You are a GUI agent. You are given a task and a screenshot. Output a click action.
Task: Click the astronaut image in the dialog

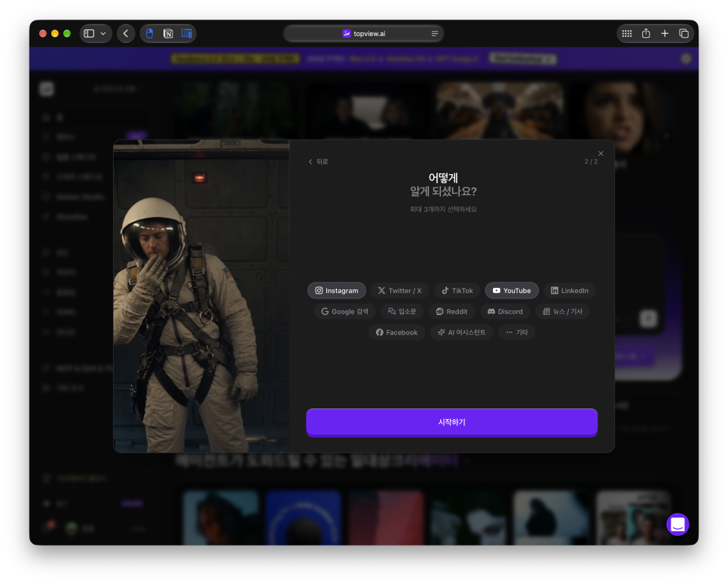tap(201, 296)
